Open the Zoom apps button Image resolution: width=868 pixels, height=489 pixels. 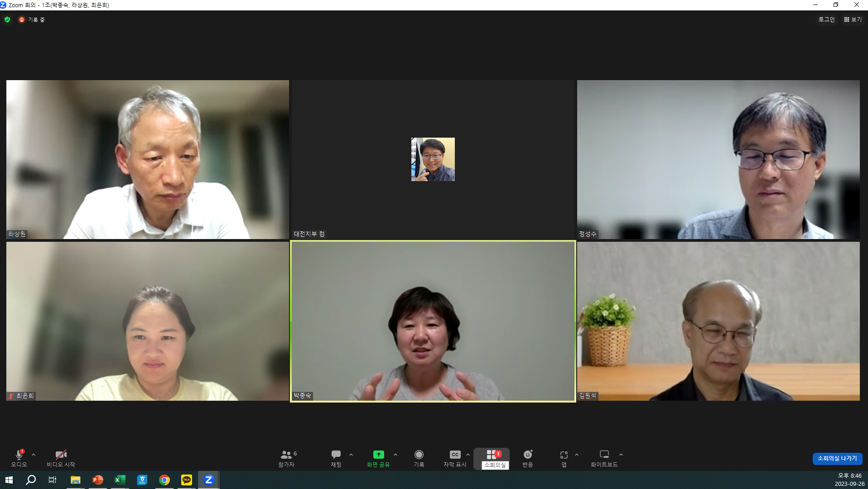click(564, 458)
